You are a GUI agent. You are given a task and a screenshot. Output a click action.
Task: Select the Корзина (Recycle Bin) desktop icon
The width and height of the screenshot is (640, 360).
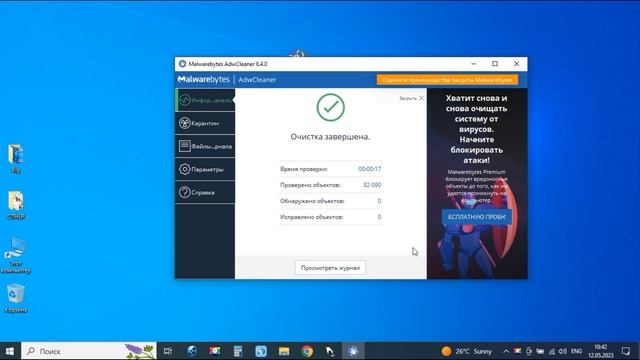pyautogui.click(x=16, y=298)
